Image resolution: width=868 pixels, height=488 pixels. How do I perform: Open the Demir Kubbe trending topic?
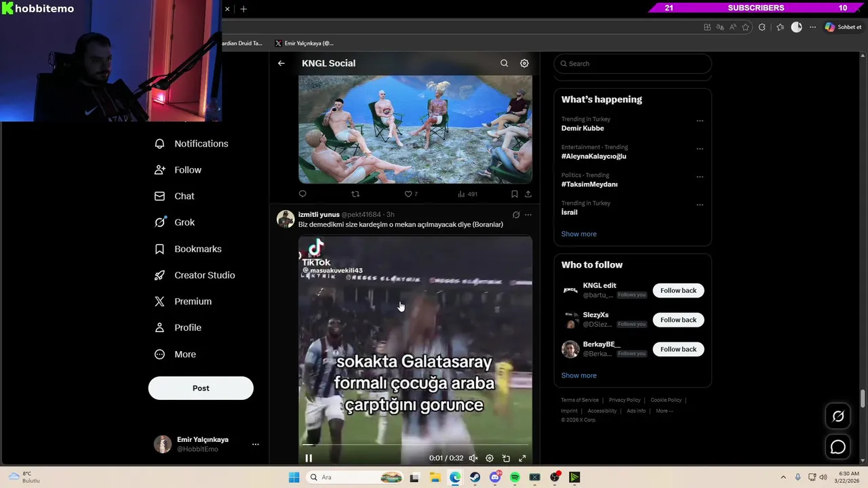[x=583, y=128]
